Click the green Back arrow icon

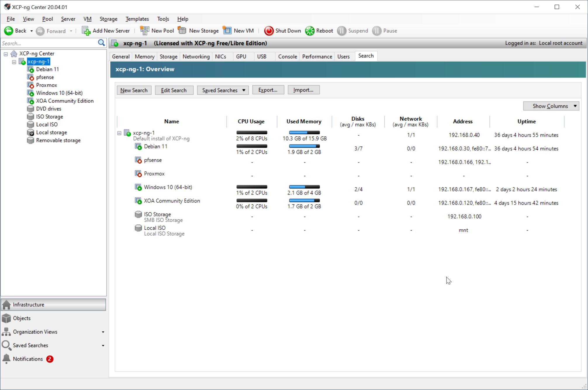point(8,31)
